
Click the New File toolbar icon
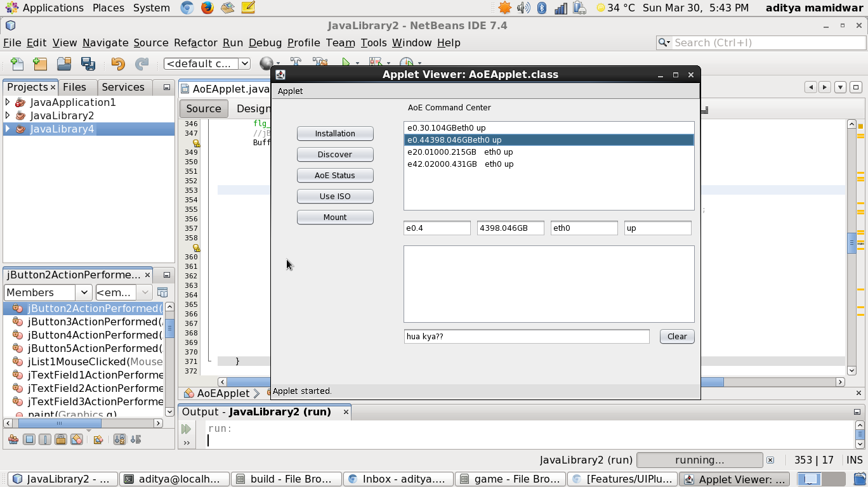[x=17, y=63]
